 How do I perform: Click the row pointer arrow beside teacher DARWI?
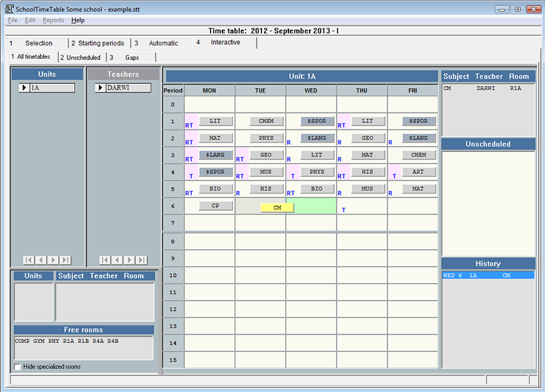pos(101,87)
